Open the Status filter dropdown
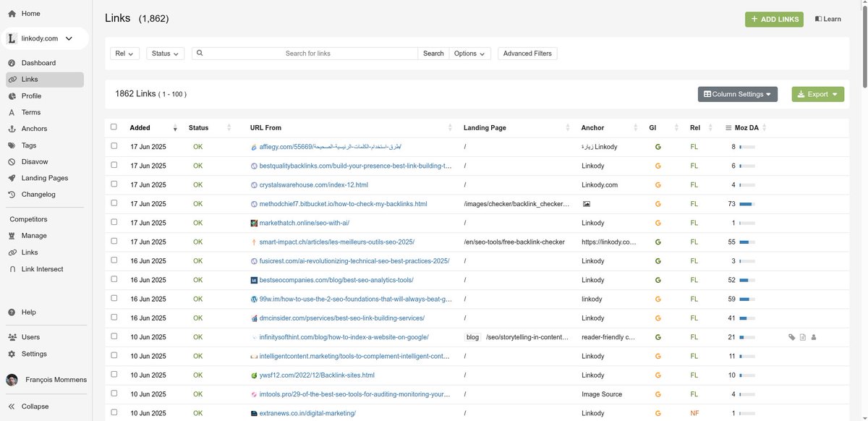 (x=166, y=54)
